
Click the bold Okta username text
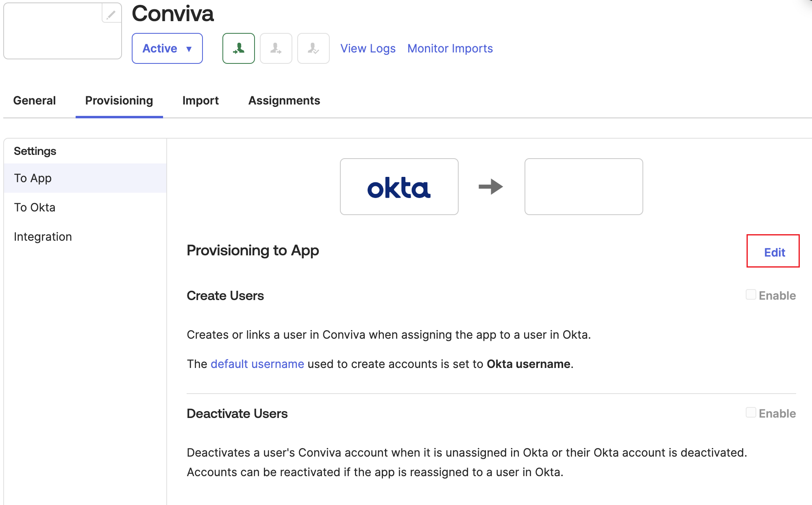[x=529, y=364]
